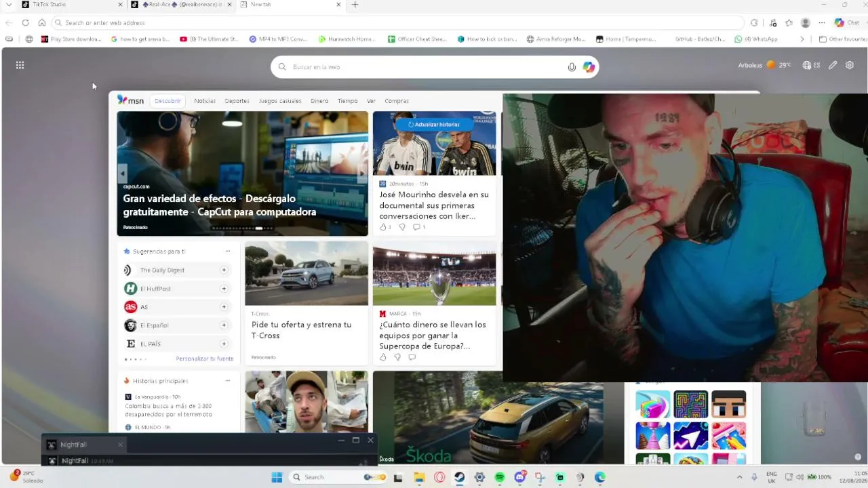Open comments on the José Mourinho story
Image resolution: width=868 pixels, height=488 pixels.
coord(416,227)
